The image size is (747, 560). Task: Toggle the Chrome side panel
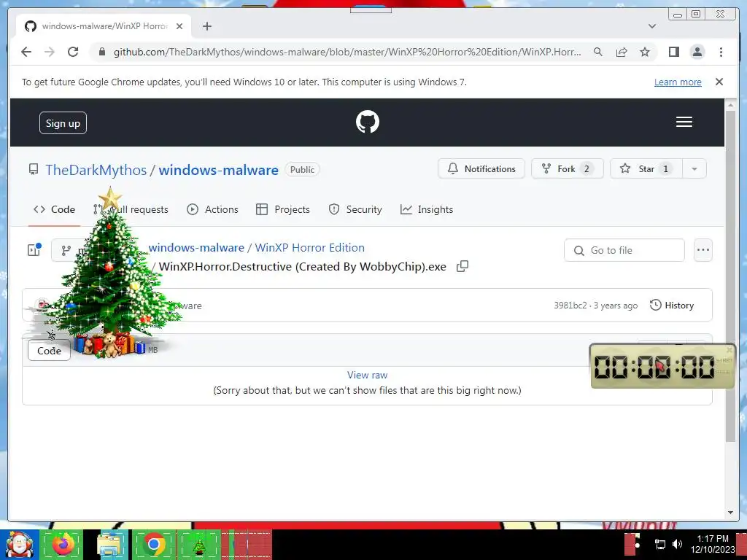(673, 52)
